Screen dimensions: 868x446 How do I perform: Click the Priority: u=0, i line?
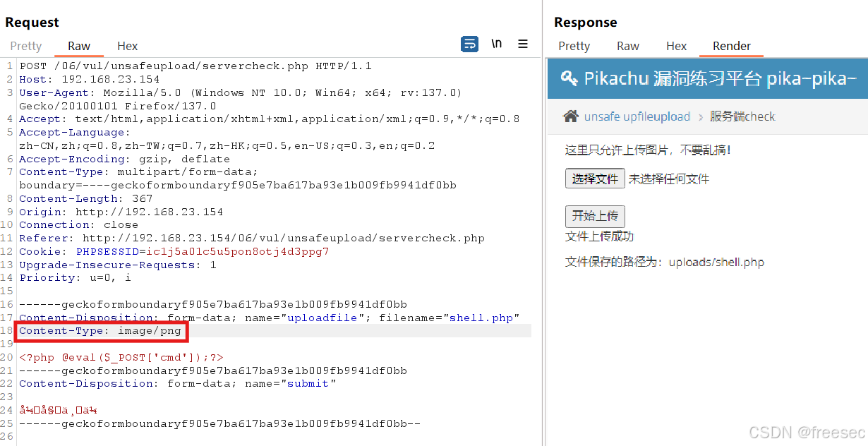(76, 278)
